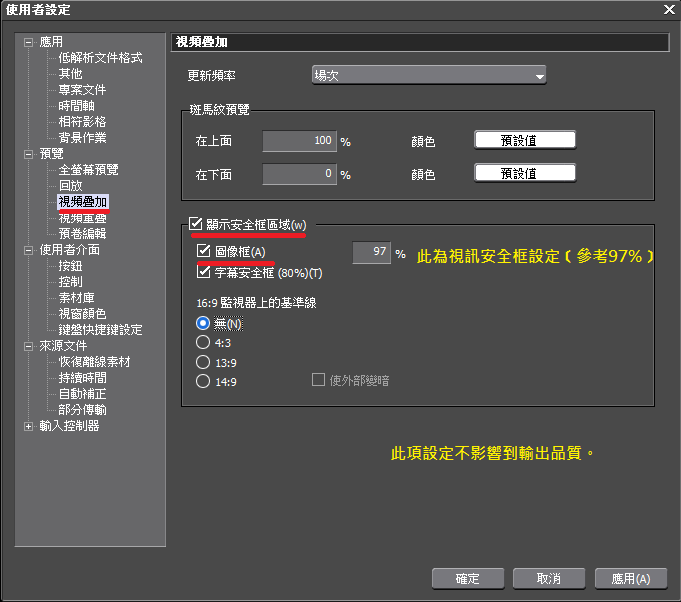Close the 使用者設定 dialog window
The height and width of the screenshot is (602, 681).
[668, 9]
